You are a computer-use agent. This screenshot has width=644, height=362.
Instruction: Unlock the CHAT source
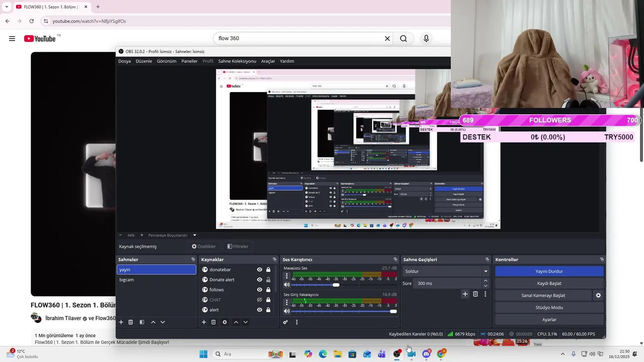point(268,300)
